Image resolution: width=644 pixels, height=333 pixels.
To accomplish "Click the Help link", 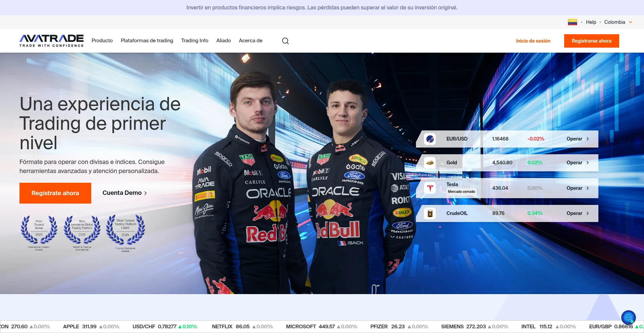I will (x=591, y=22).
